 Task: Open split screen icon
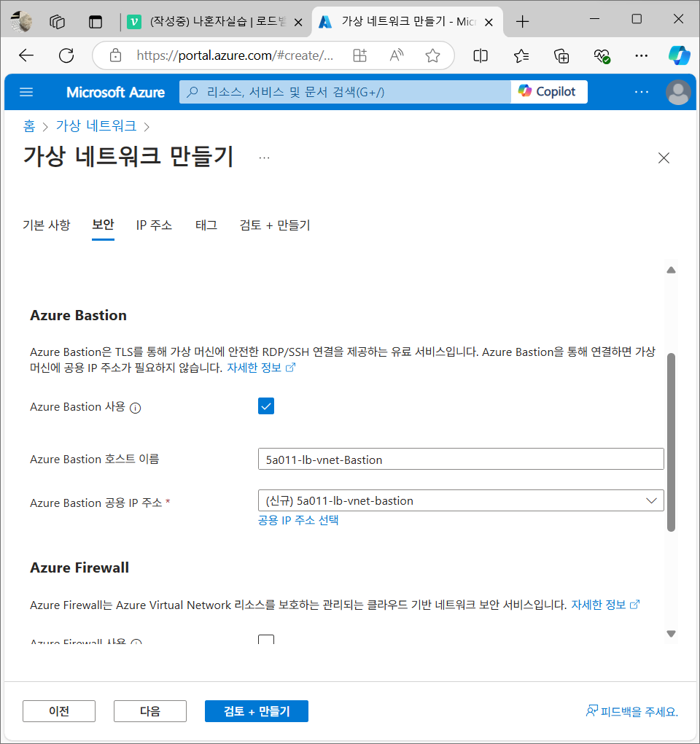point(481,56)
